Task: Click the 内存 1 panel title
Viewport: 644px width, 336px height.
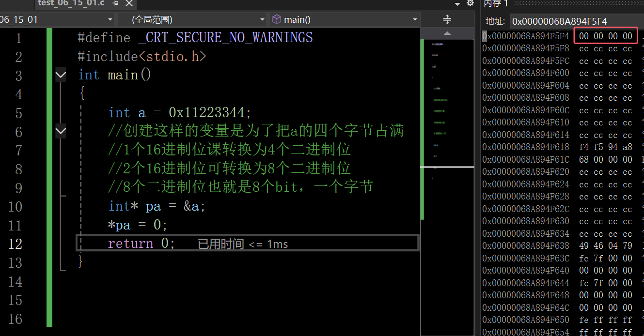Action: click(496, 4)
